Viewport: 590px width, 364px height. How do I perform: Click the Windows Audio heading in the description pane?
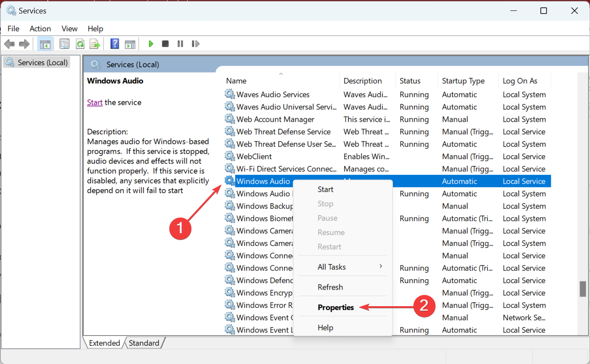(115, 81)
